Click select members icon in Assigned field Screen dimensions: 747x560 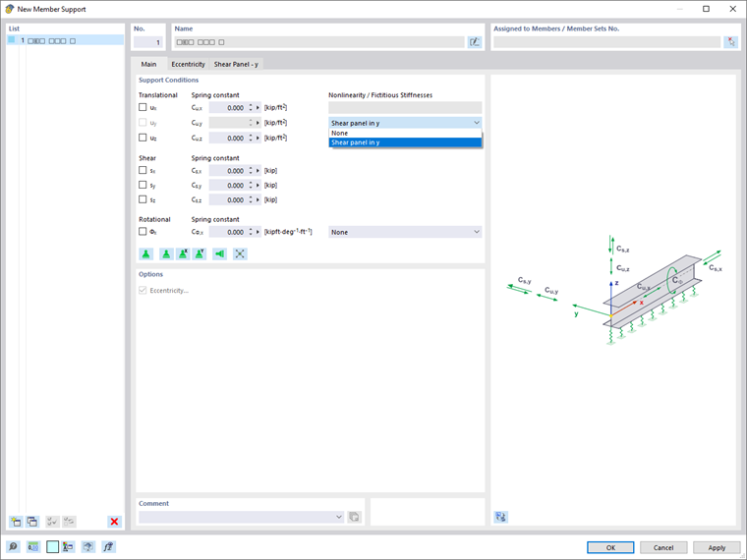[x=731, y=42]
